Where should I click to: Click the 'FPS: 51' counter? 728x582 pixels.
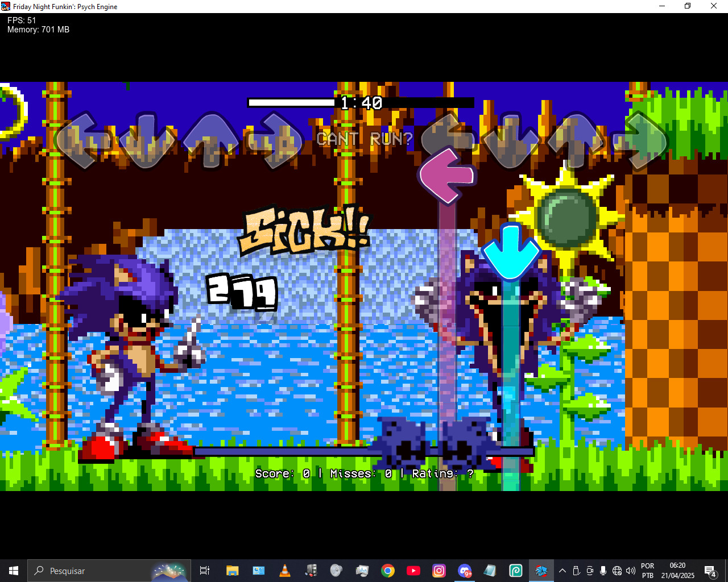coord(22,20)
